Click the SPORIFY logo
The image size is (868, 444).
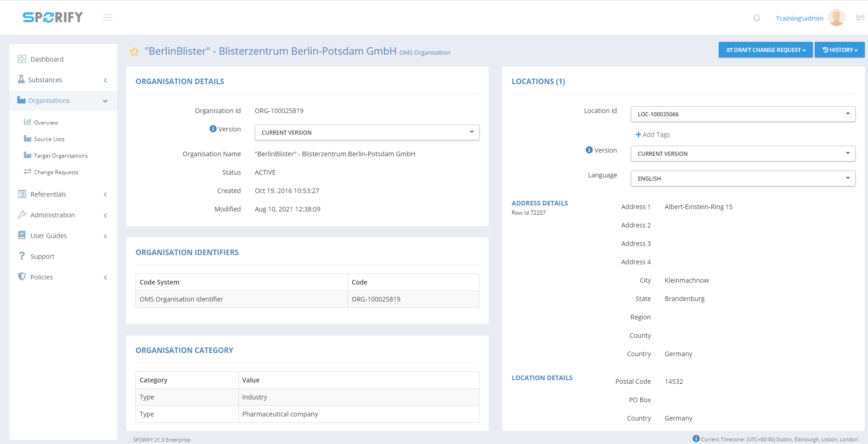pyautogui.click(x=53, y=17)
